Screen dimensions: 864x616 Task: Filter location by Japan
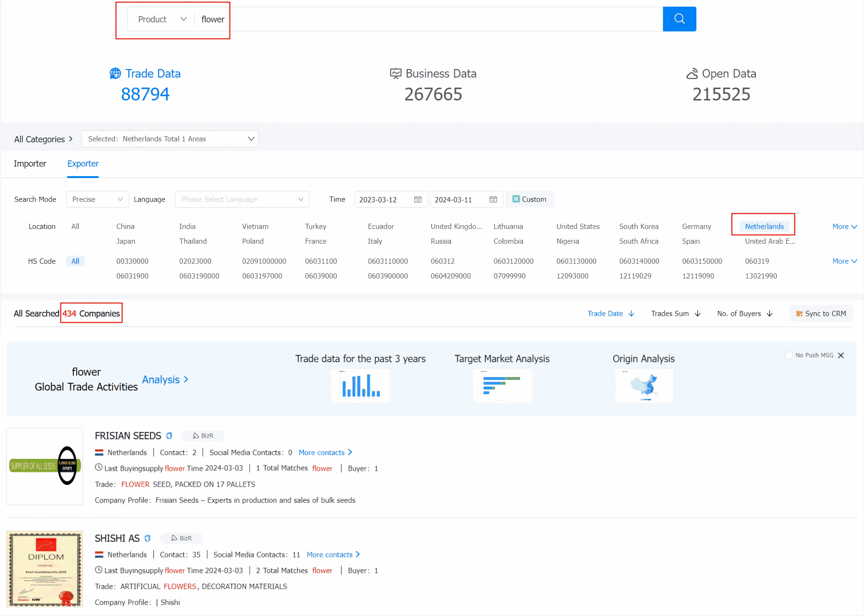coord(126,241)
